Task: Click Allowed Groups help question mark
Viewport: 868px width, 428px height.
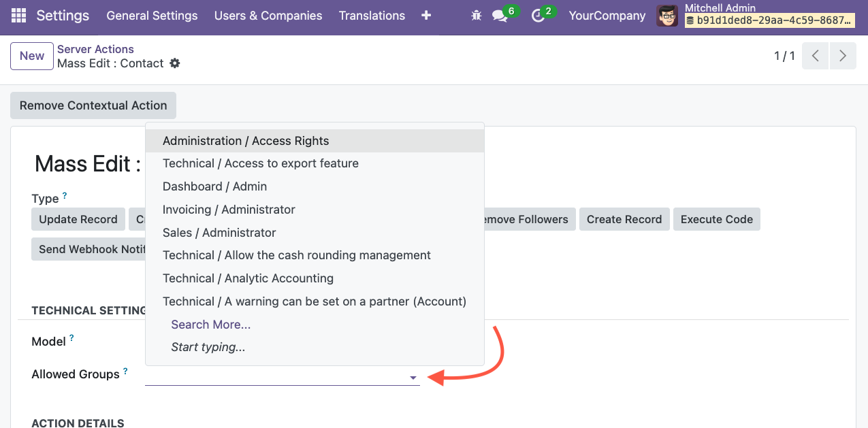Action: (125, 372)
